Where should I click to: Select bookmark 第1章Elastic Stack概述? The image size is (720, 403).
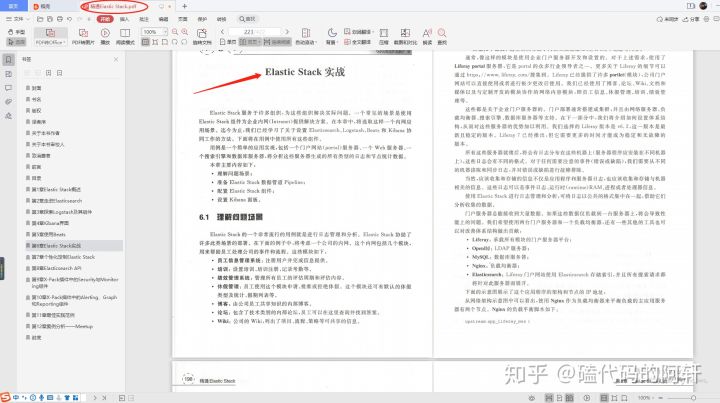[x=56, y=189]
